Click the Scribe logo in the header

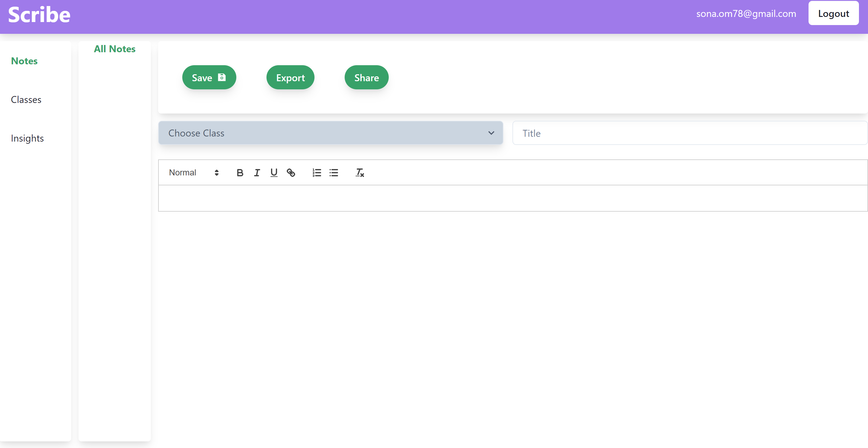tap(39, 15)
